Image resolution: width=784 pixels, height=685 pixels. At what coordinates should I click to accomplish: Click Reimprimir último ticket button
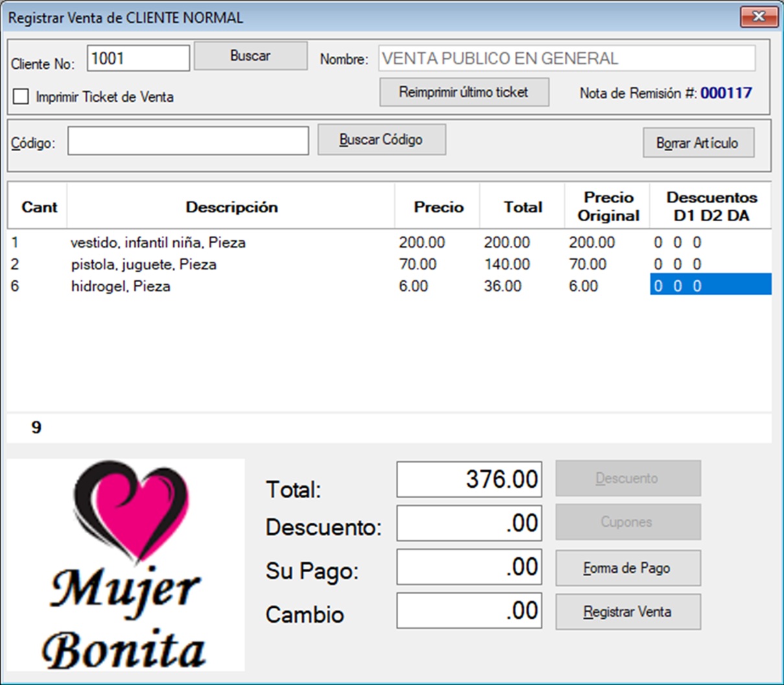tap(464, 92)
